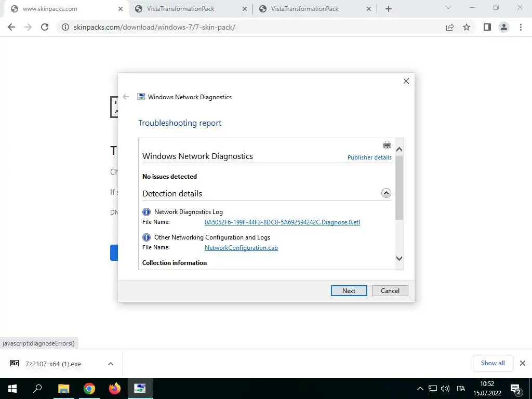Go back in the Chrome browser

[x=11, y=27]
